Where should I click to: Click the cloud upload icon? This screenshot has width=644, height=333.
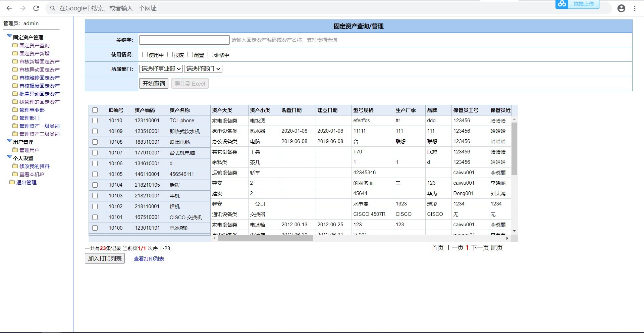(x=562, y=4)
